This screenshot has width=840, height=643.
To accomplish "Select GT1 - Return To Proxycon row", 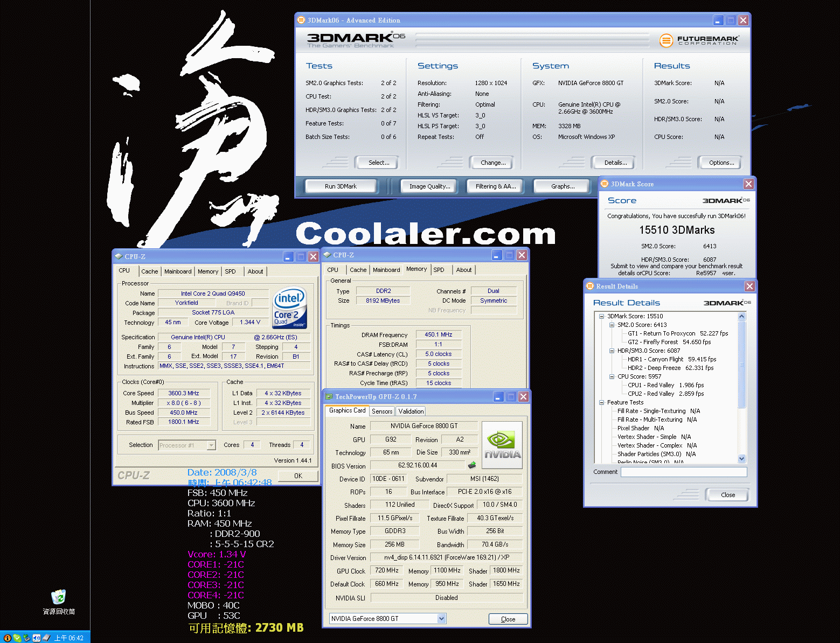I will [x=678, y=333].
